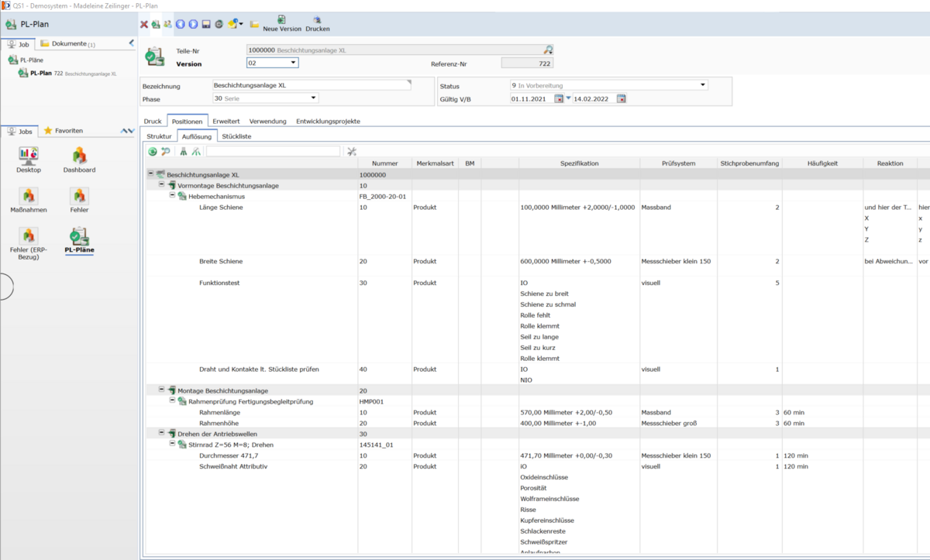Click green circular arrow icon in grid toolbar
The image size is (930, 560).
[x=153, y=152]
